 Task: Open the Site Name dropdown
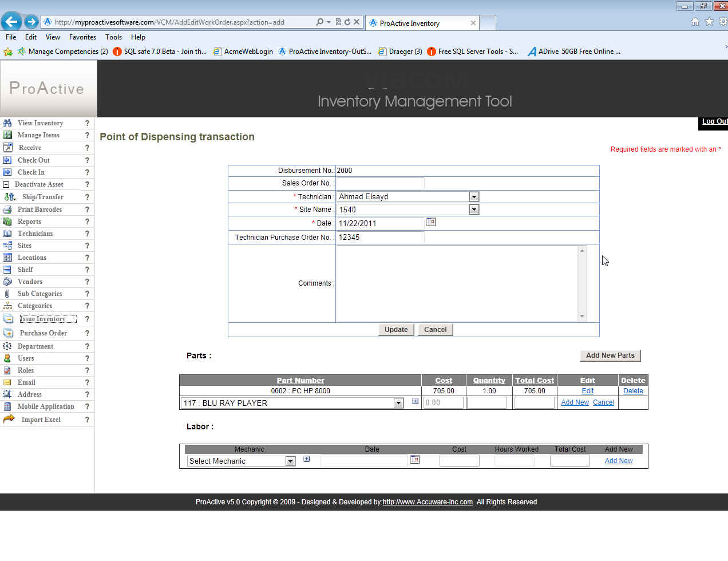click(x=473, y=210)
